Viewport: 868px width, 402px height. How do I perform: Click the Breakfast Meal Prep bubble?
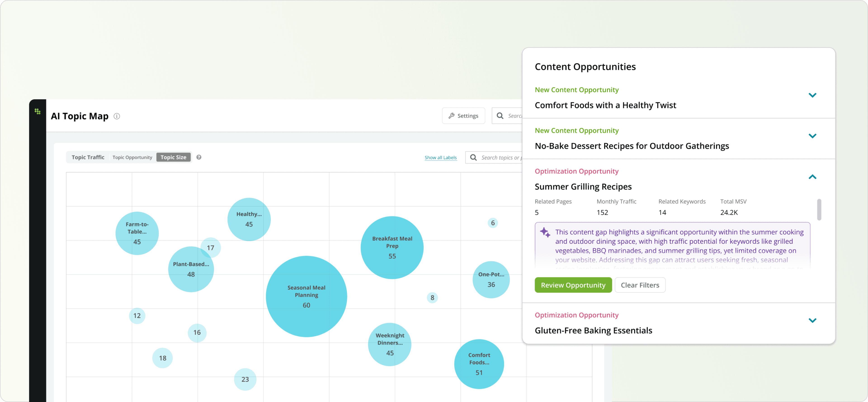point(392,248)
